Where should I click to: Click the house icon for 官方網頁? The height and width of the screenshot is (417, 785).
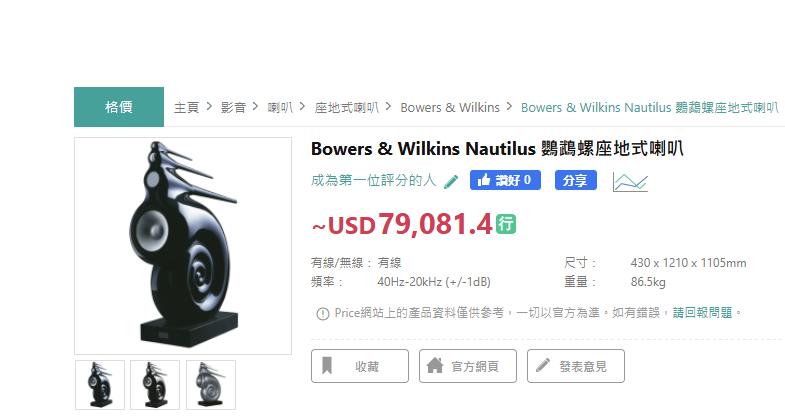point(435,365)
